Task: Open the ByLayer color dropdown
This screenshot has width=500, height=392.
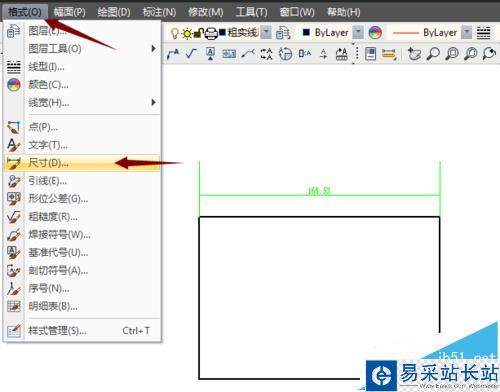Action: (x=358, y=32)
